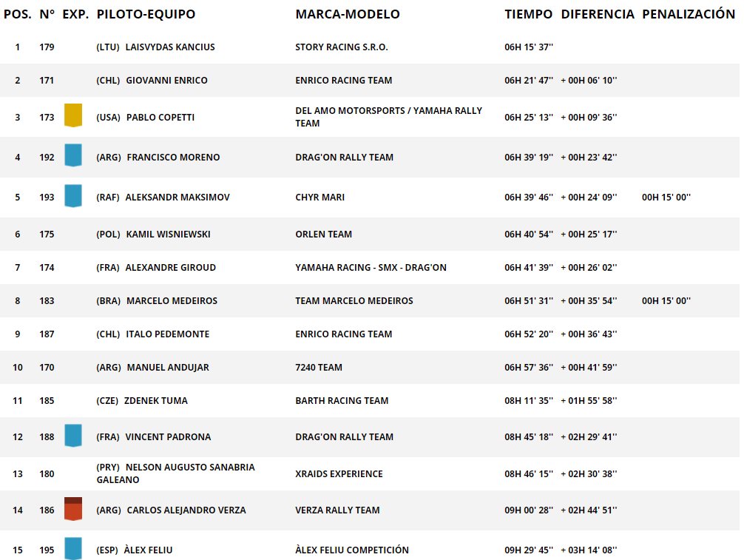The image size is (744, 560).
Task: Click the blue badge beside Vincent Padrona
Action: tap(73, 435)
